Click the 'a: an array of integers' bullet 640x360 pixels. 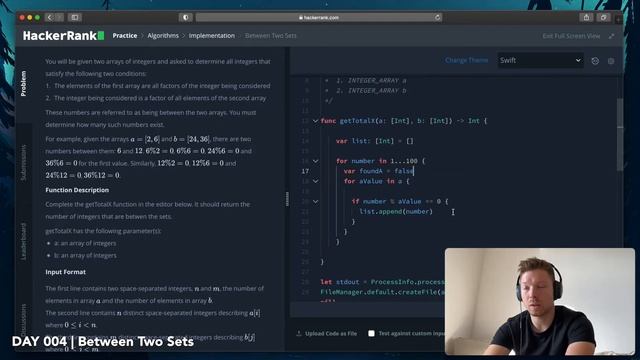[x=85, y=243]
